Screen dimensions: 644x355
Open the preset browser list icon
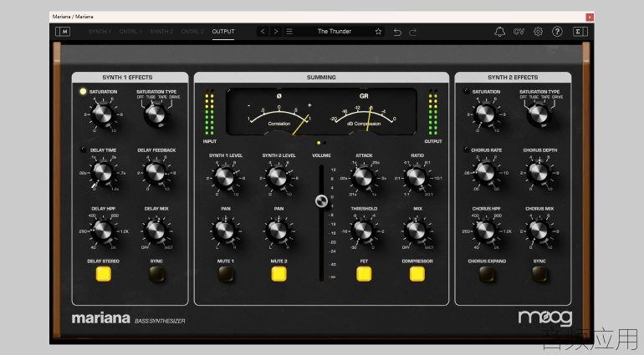289,32
